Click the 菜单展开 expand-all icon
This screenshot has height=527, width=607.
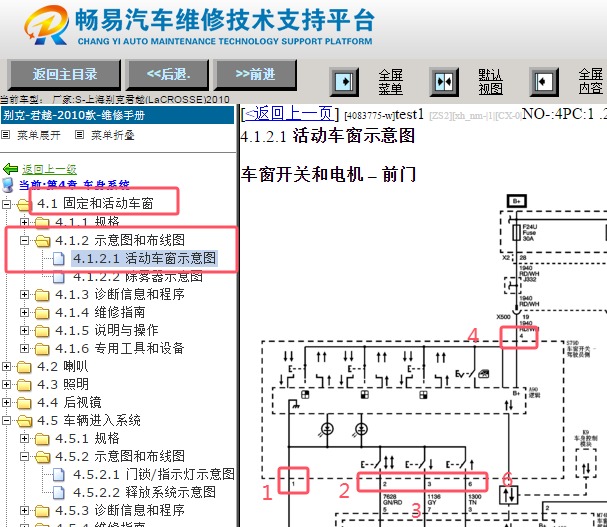[5, 135]
